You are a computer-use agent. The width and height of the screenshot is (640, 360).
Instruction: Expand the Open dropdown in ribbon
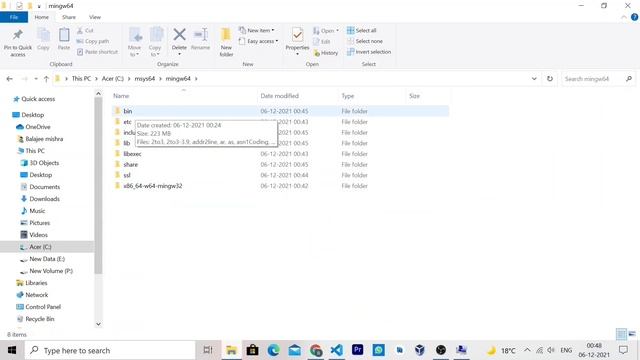[x=326, y=31]
